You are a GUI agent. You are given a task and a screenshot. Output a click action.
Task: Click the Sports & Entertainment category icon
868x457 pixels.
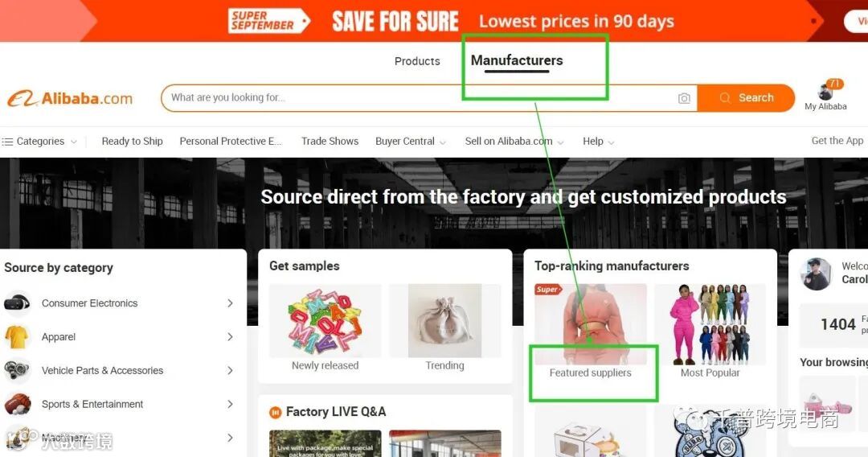tap(17, 404)
